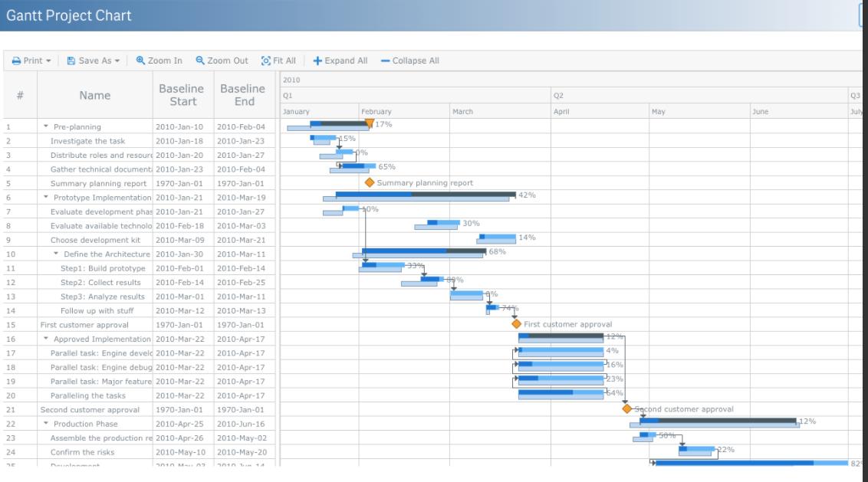
Task: Click the Second customer approval milestone diamond
Action: [x=627, y=409]
